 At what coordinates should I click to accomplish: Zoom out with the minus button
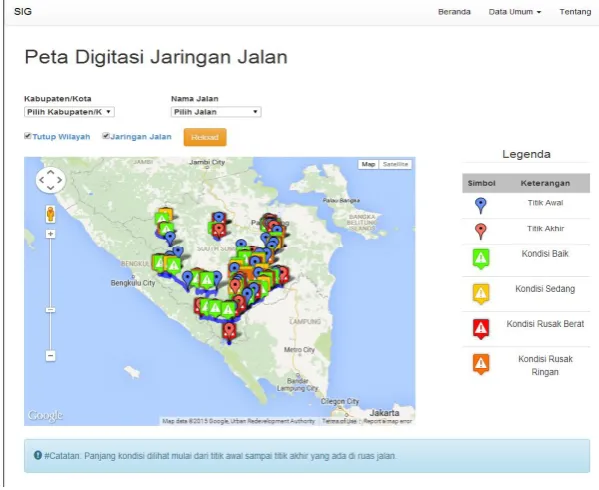coord(50,356)
